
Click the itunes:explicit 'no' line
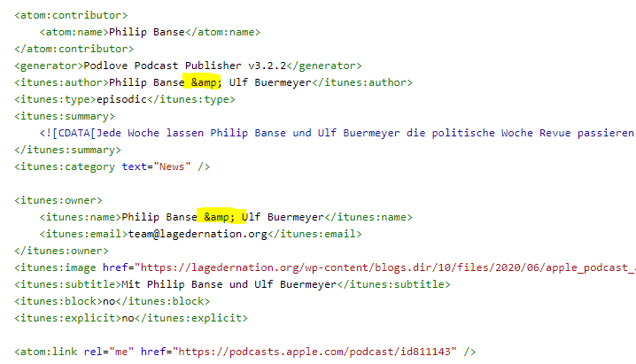tap(131, 318)
